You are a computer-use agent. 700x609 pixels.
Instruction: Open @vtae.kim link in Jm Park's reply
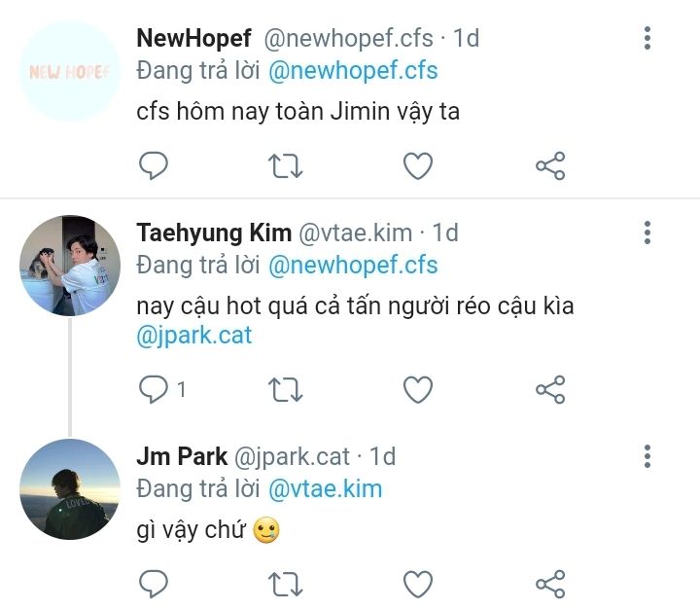(325, 488)
